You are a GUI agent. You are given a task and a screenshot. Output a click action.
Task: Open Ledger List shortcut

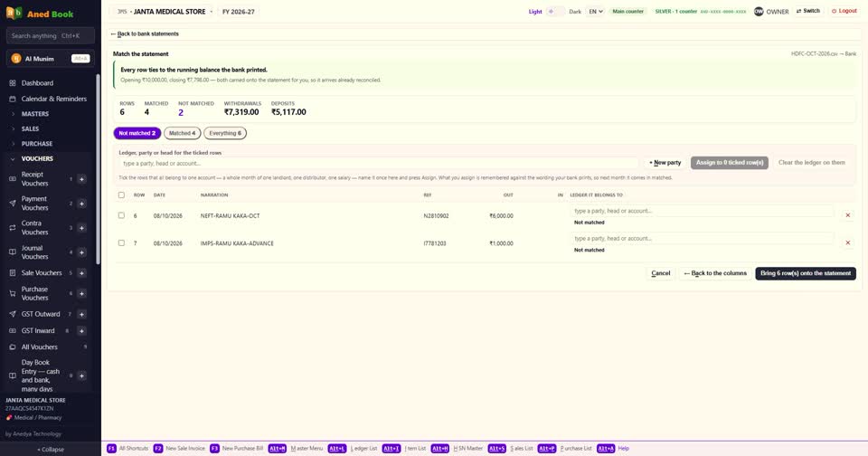353,448
